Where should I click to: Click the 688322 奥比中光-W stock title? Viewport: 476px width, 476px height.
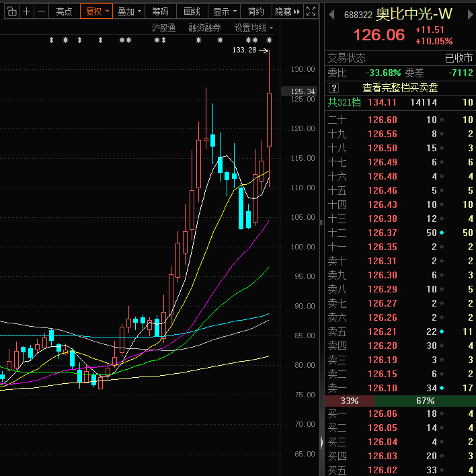point(398,14)
